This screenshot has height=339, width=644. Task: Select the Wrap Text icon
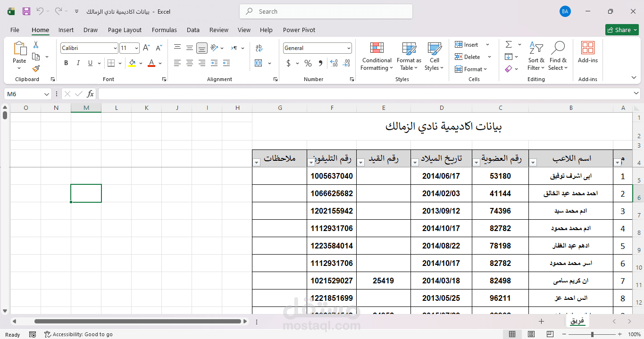259,48
